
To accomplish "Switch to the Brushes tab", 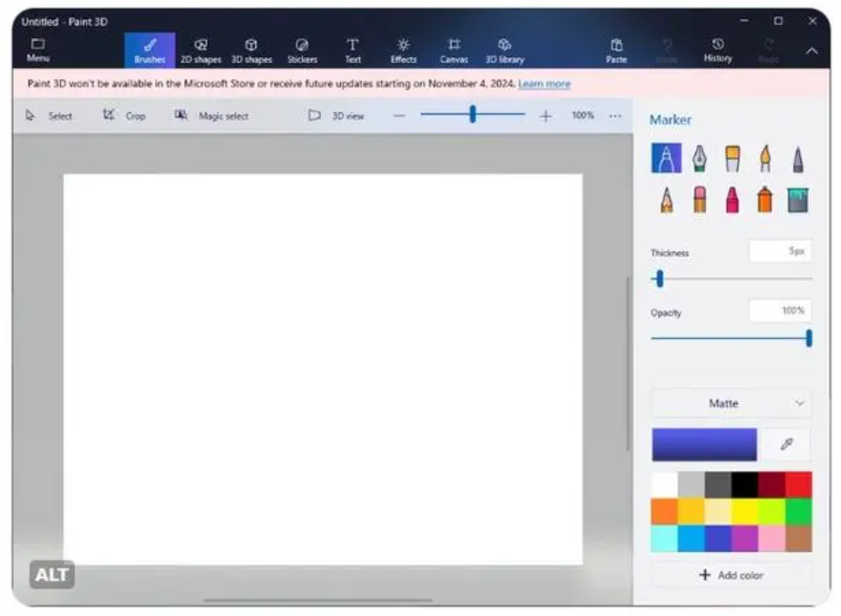I will click(150, 50).
